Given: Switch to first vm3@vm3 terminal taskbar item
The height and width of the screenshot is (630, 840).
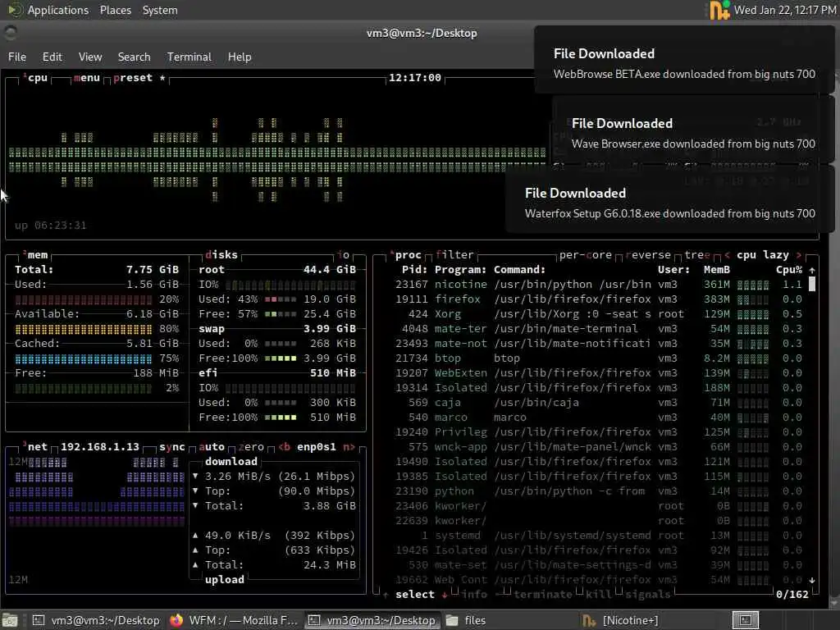Looking at the screenshot, I should coord(96,620).
